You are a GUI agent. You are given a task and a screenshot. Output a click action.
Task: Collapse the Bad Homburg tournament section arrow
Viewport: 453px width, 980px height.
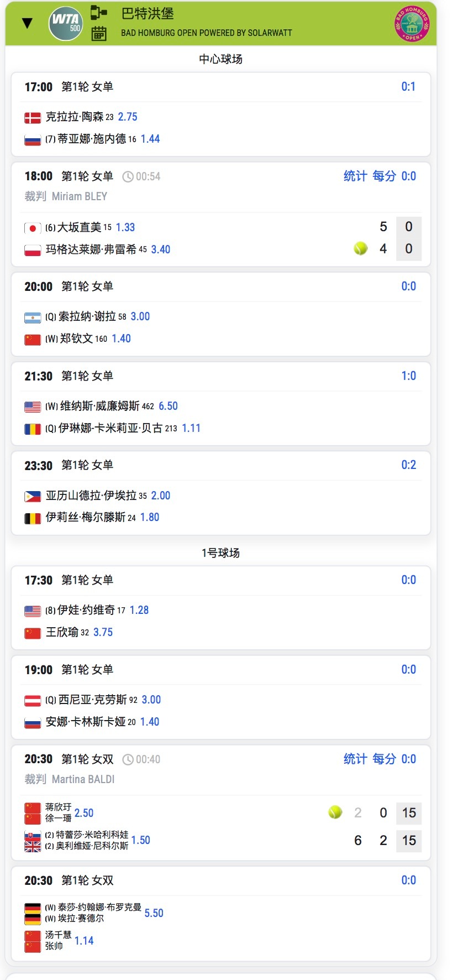(x=27, y=23)
